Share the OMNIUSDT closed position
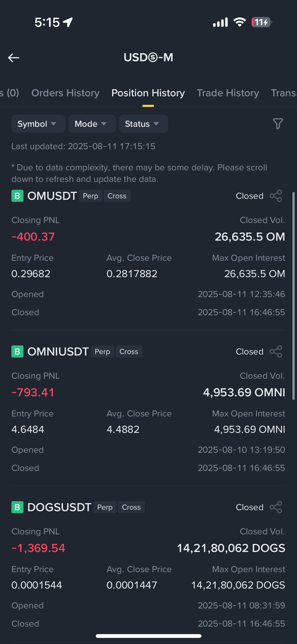Screen dimensions: 297x644 click(276, 351)
